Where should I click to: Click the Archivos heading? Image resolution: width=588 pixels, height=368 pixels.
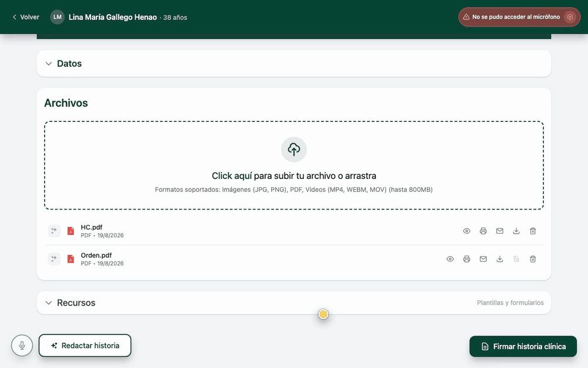66,103
